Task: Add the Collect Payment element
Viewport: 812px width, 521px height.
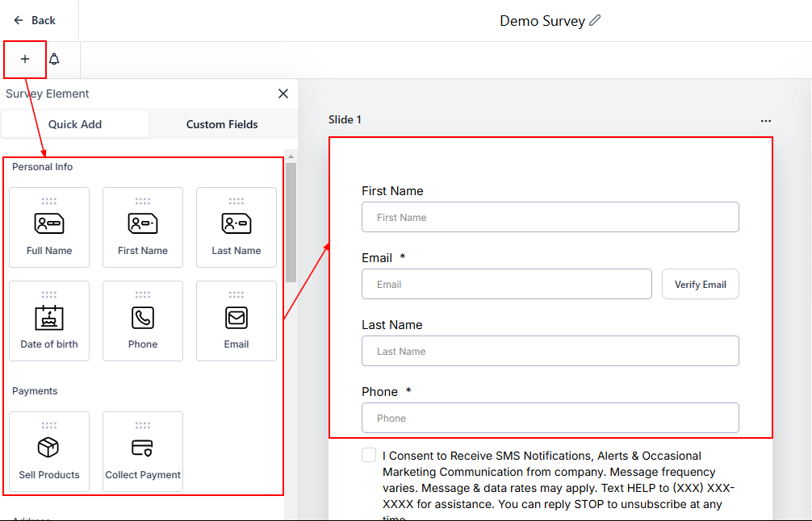Action: click(143, 452)
